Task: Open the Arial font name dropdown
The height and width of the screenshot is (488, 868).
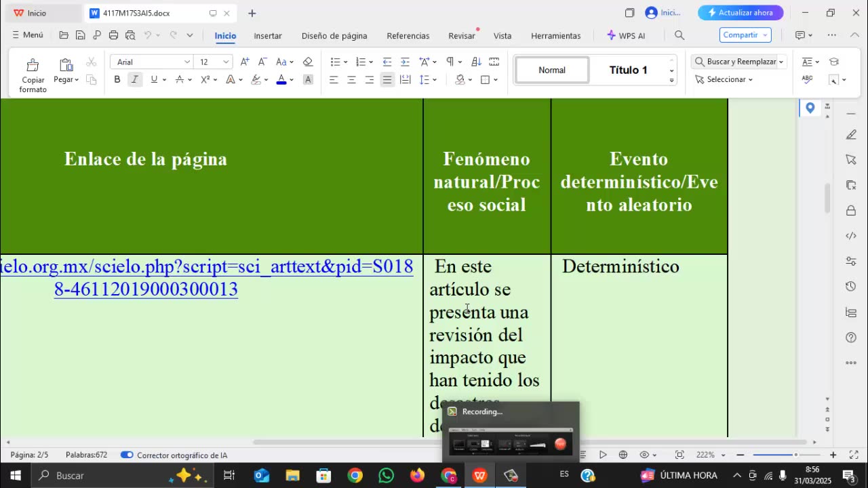Action: (187, 62)
